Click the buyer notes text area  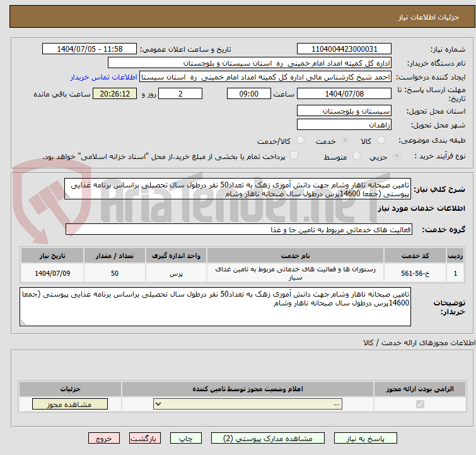tap(215, 307)
